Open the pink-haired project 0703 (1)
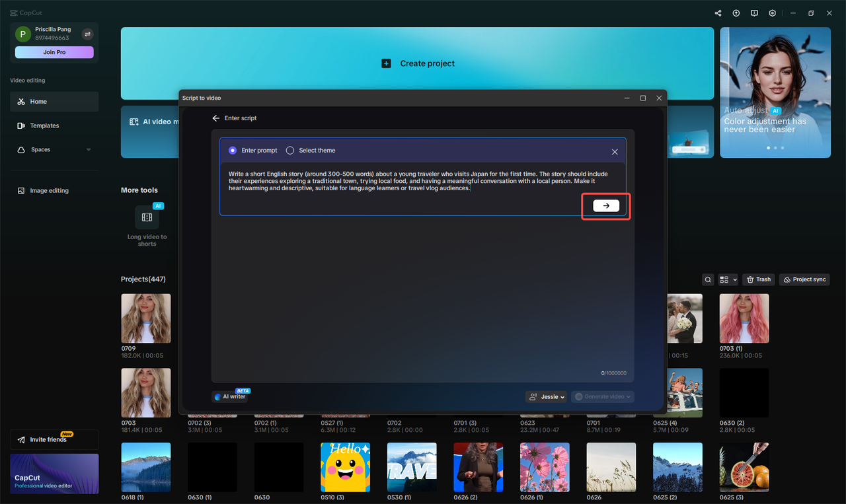846x504 pixels. 744,318
